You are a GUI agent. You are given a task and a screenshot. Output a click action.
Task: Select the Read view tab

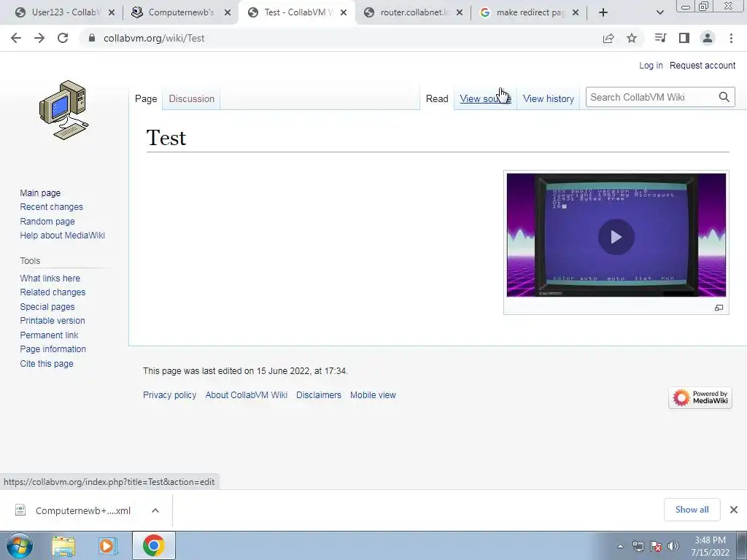tap(437, 98)
